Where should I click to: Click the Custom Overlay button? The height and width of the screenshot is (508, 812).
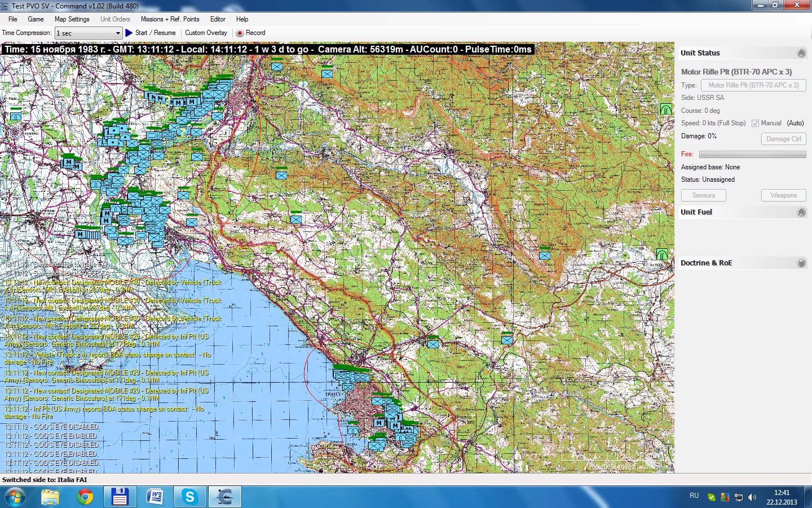click(206, 33)
